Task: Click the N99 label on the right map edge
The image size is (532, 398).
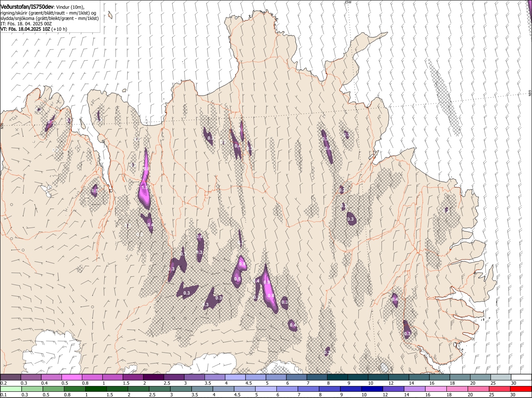Action: click(530, 94)
